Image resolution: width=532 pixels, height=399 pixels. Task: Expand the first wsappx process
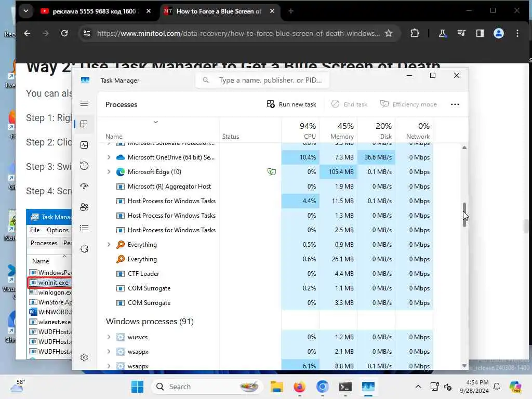pyautogui.click(x=109, y=352)
